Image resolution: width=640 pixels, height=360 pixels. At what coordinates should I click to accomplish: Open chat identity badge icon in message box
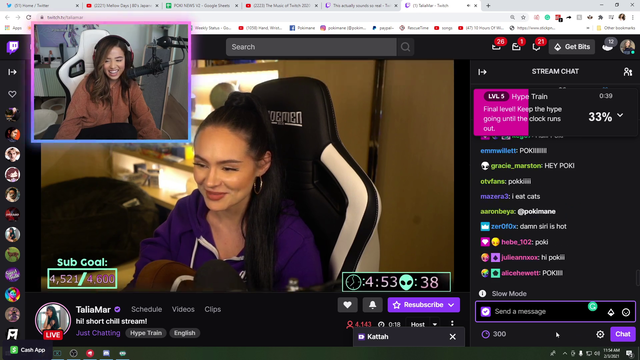[x=486, y=312]
